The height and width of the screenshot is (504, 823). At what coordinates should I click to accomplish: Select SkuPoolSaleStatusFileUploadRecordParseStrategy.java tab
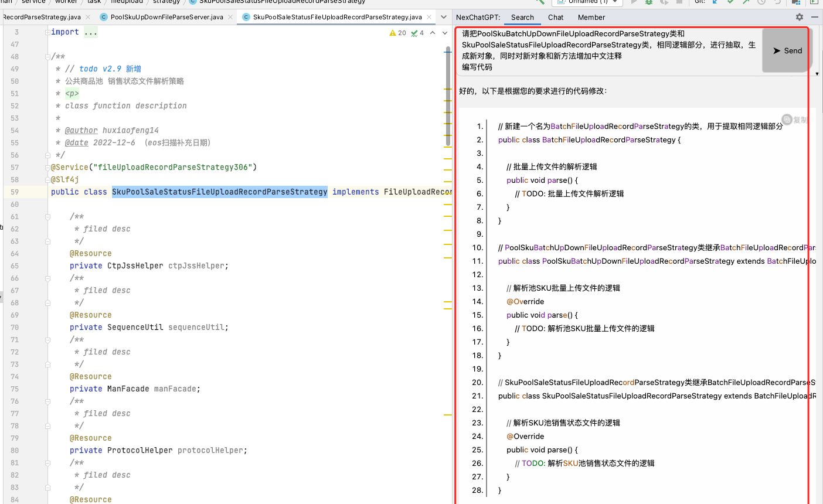pos(337,17)
